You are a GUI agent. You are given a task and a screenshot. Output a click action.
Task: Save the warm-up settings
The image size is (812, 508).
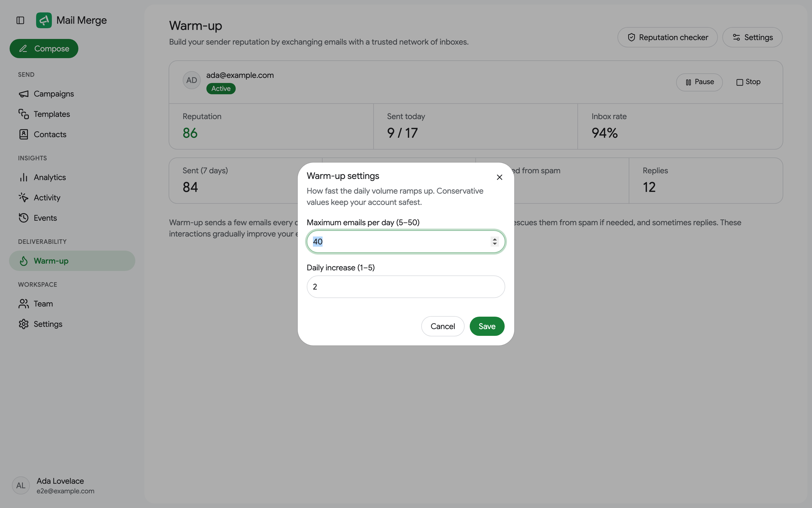tap(487, 326)
